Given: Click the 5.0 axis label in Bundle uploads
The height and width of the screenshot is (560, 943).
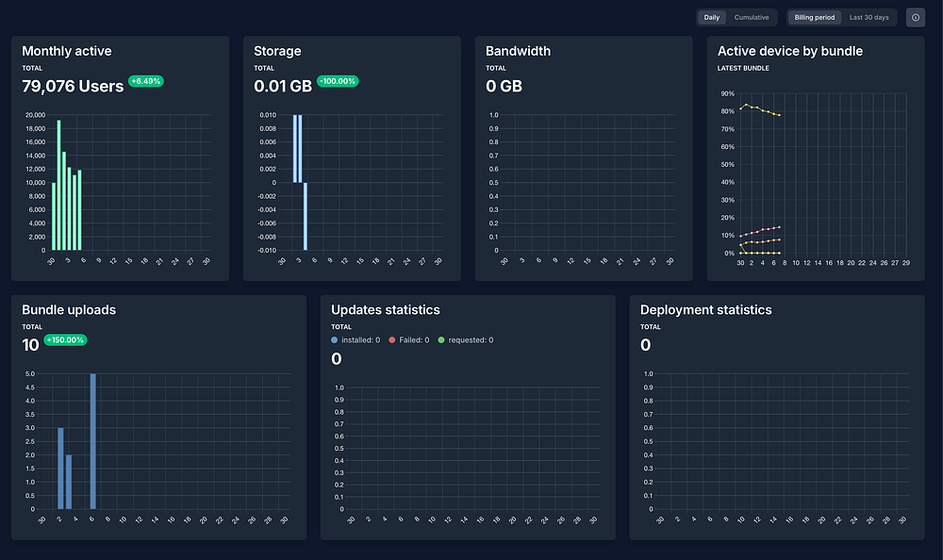Looking at the screenshot, I should 29,373.
